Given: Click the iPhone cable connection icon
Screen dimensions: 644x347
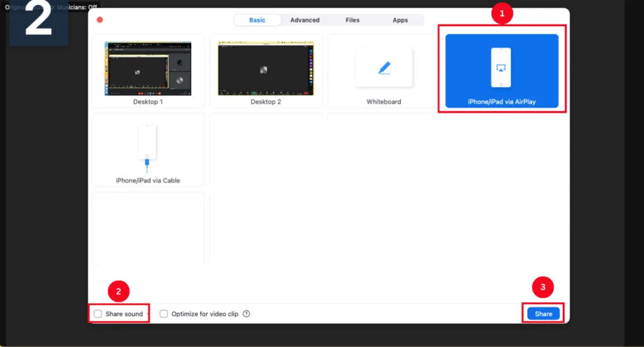Looking at the screenshot, I should pos(147,146).
